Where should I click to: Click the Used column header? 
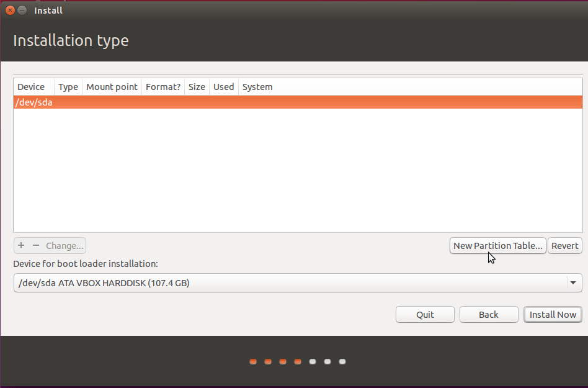223,87
